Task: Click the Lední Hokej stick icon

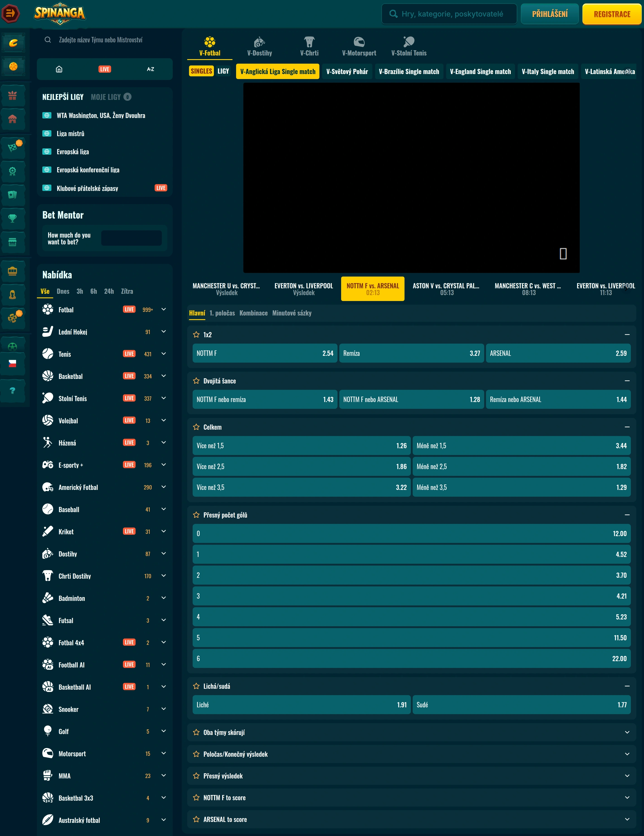Action: (48, 332)
